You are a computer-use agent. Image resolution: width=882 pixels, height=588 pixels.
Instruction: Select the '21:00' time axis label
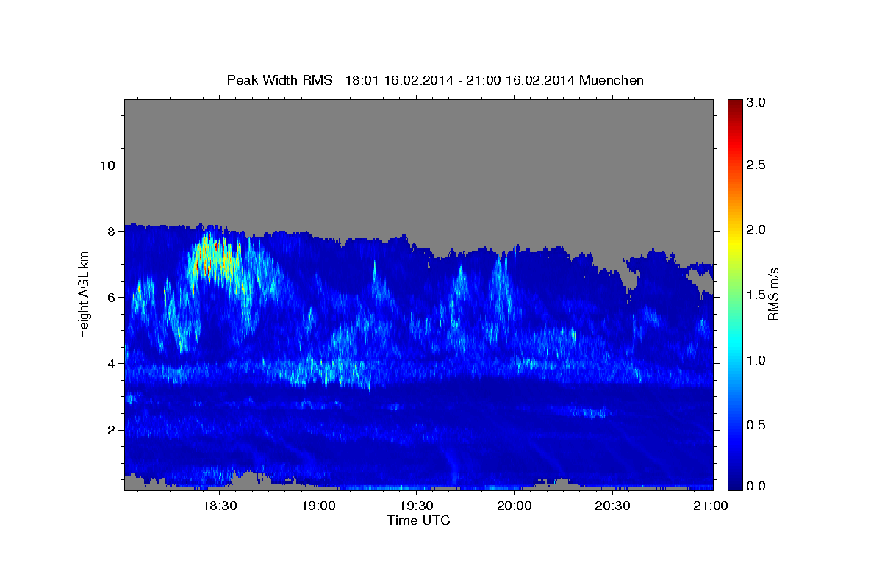tap(711, 506)
